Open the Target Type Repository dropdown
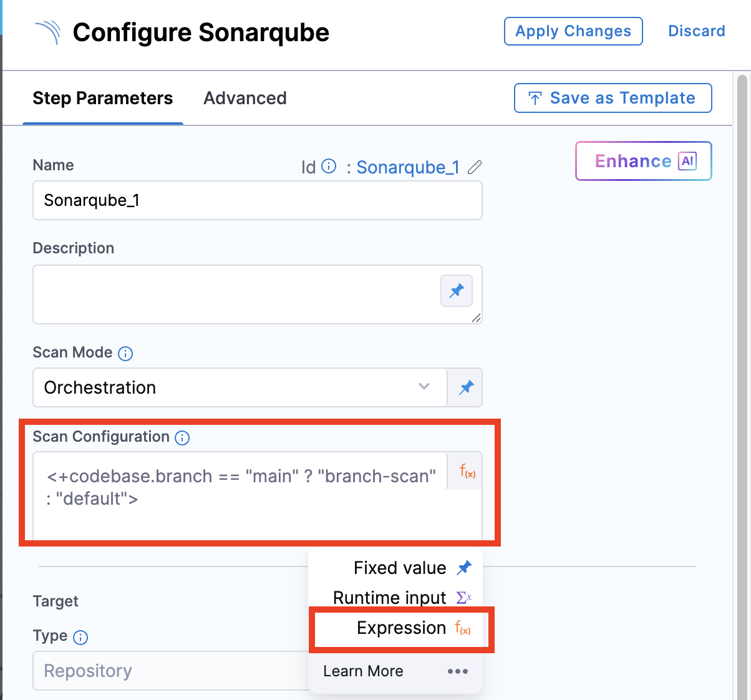The width and height of the screenshot is (751, 700). (x=170, y=671)
